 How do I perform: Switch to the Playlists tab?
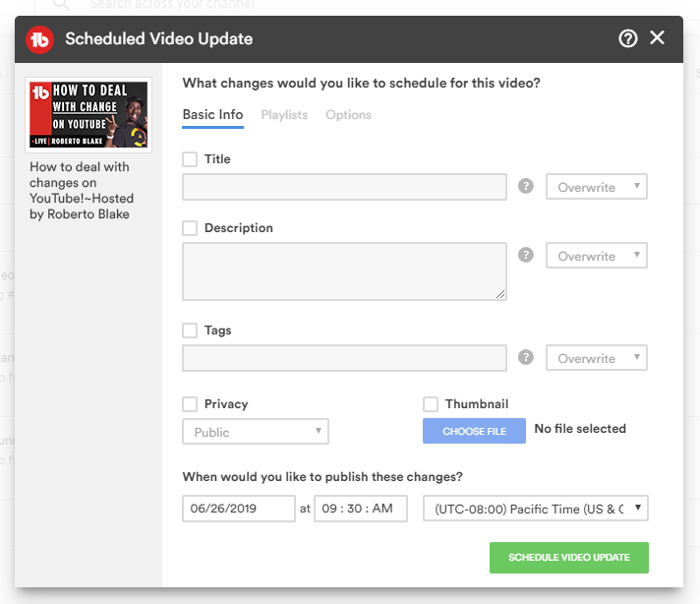[x=284, y=115]
